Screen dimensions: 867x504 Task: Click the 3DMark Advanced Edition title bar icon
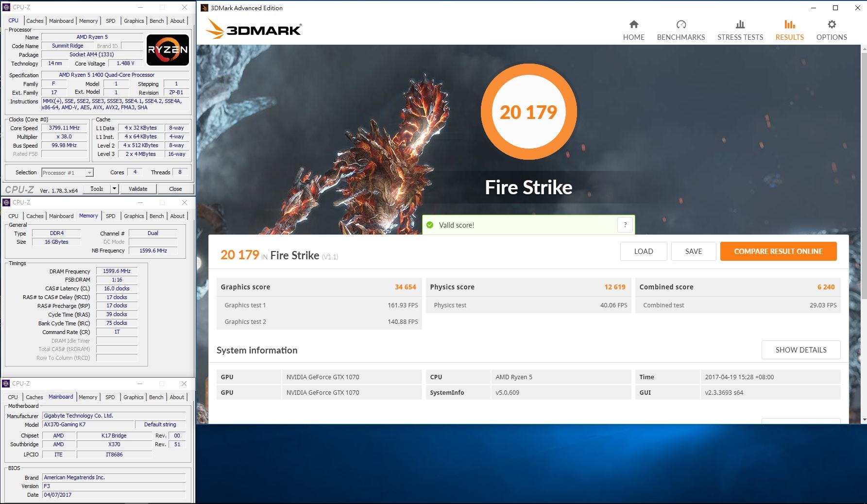[205, 8]
